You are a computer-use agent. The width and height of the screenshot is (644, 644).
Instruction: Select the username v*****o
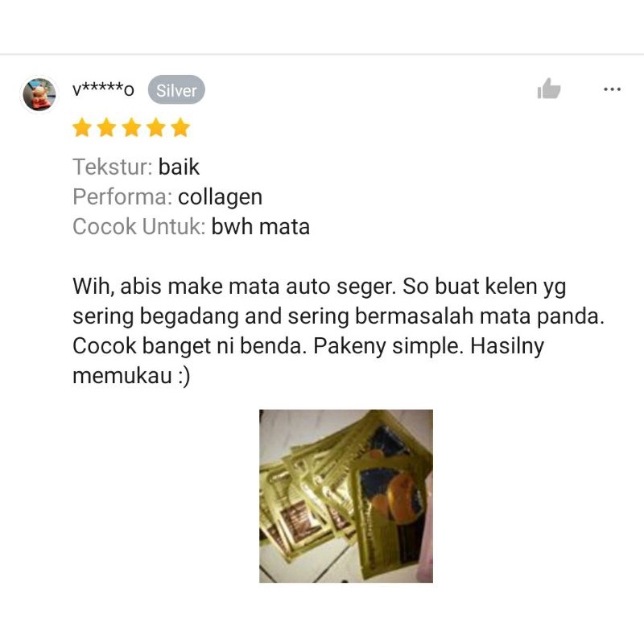coord(103,89)
